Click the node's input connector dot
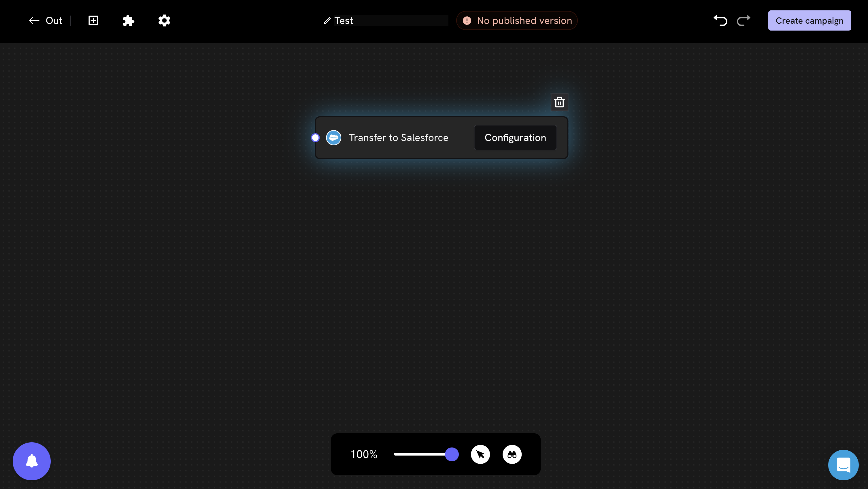The image size is (868, 489). [315, 138]
